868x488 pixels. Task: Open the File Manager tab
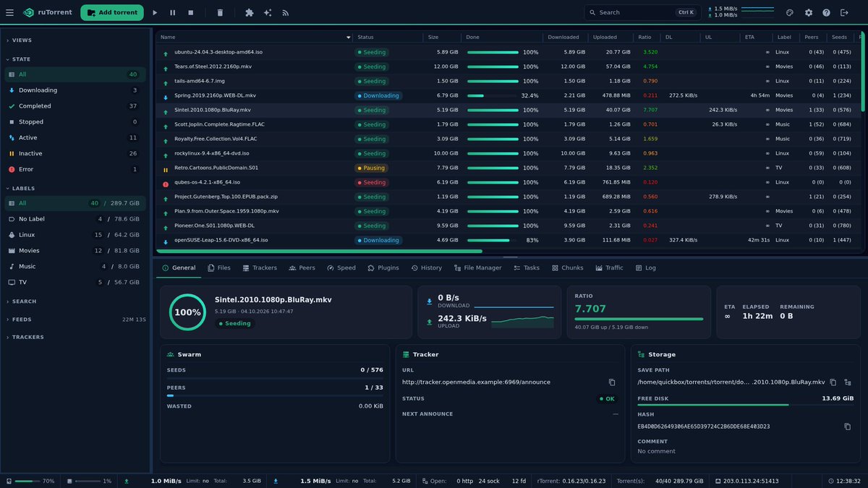(477, 267)
